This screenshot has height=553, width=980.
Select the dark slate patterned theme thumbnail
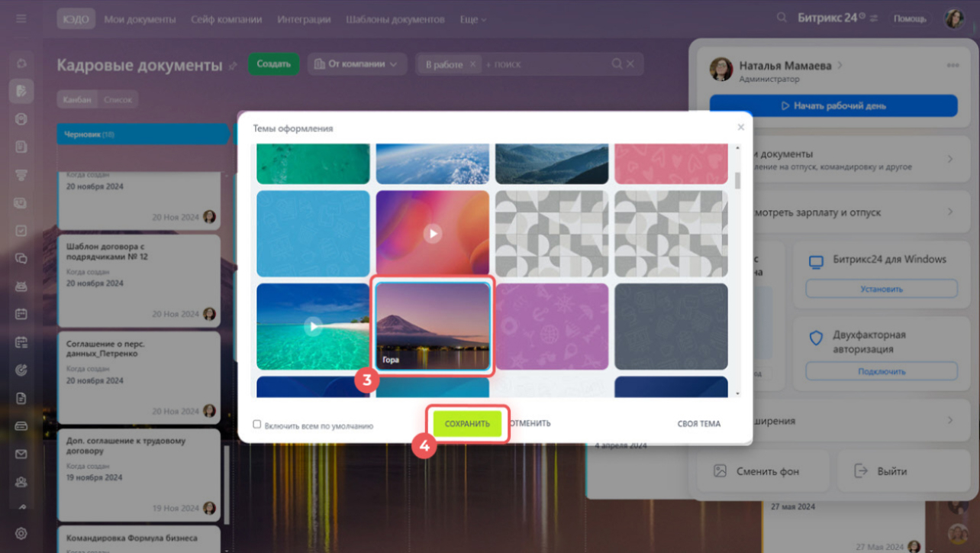pos(672,327)
